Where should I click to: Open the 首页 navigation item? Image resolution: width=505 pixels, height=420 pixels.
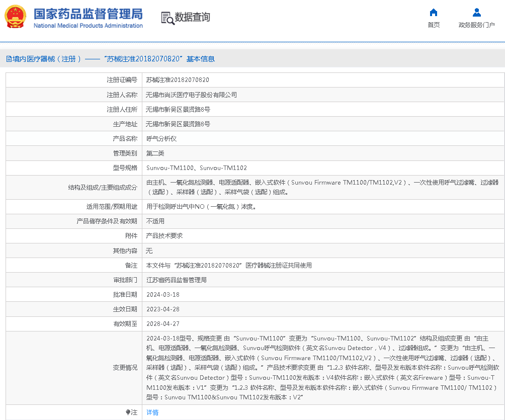coord(433,25)
